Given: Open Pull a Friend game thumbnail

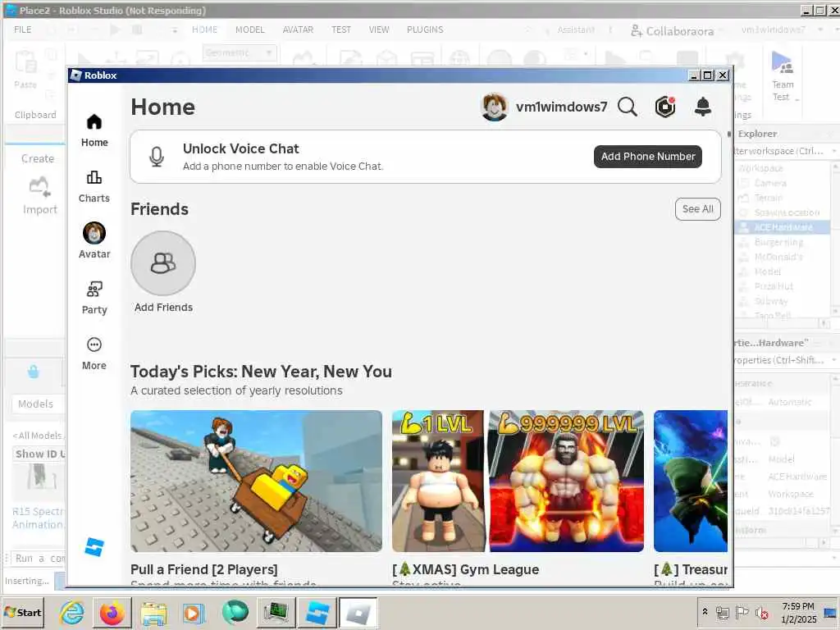Looking at the screenshot, I should point(256,481).
